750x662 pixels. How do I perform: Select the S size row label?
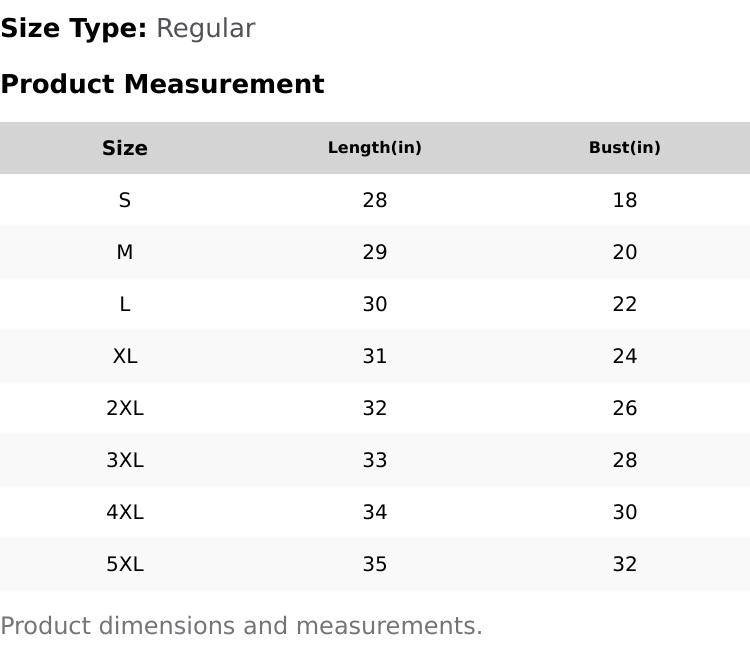click(125, 200)
